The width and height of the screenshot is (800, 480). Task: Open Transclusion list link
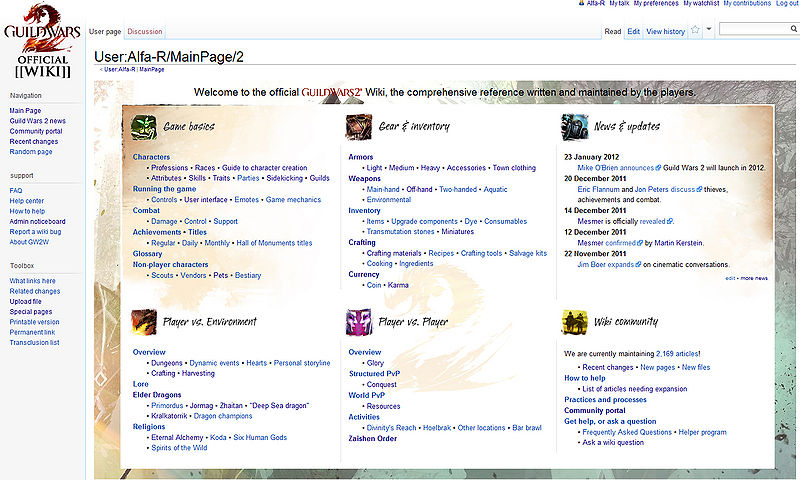click(x=34, y=342)
